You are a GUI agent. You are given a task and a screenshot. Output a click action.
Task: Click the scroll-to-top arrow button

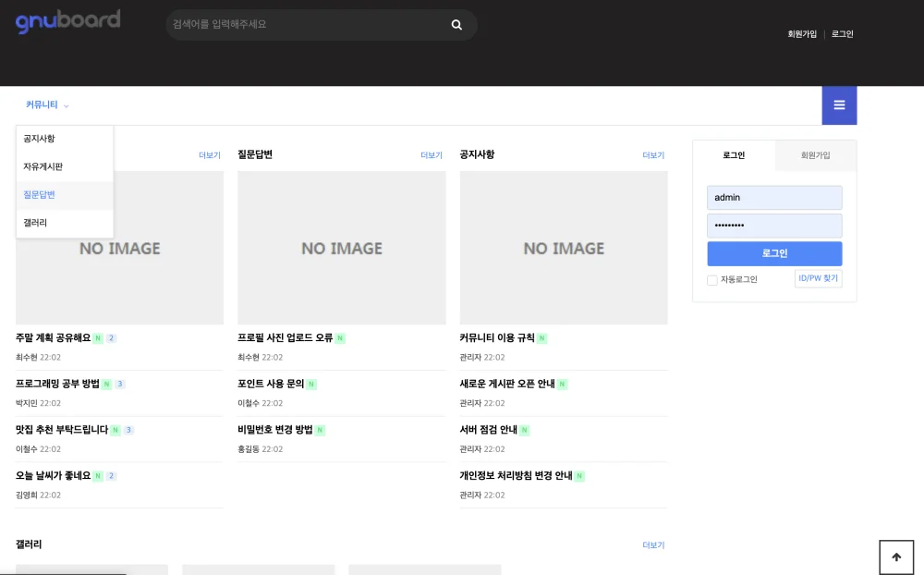896,557
